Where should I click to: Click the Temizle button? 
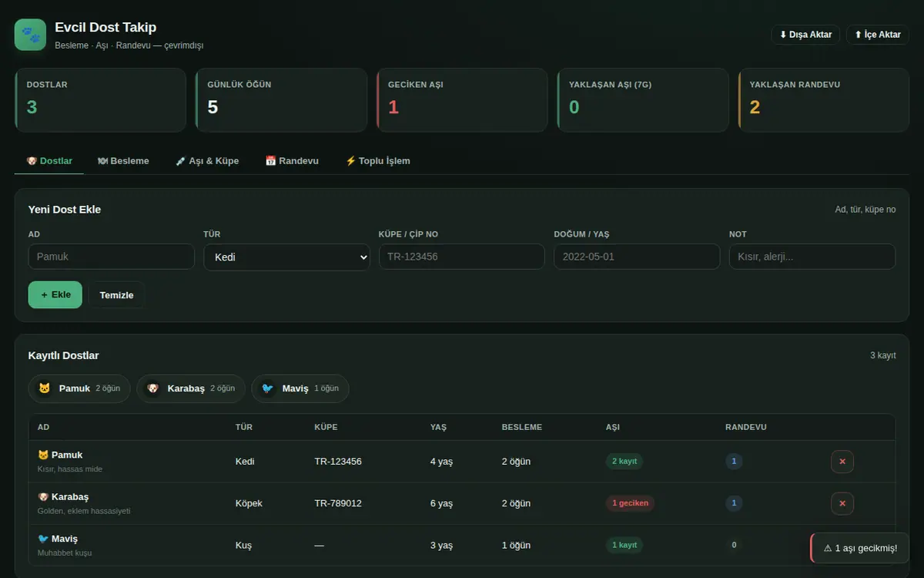point(116,295)
